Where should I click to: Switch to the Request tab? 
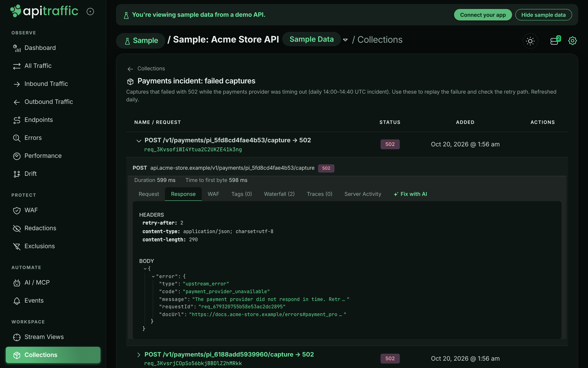click(149, 194)
